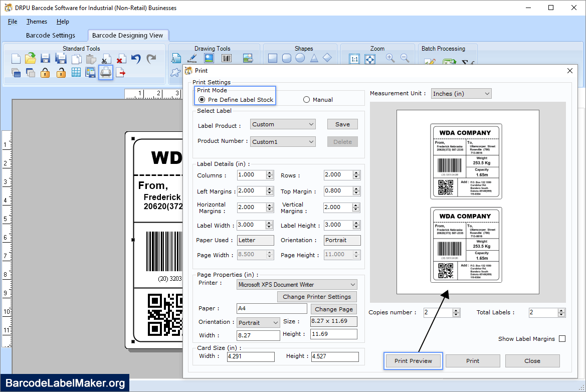Viewport: 586px width, 392px height.
Task: Enable the Manual print mode
Action: click(x=306, y=99)
